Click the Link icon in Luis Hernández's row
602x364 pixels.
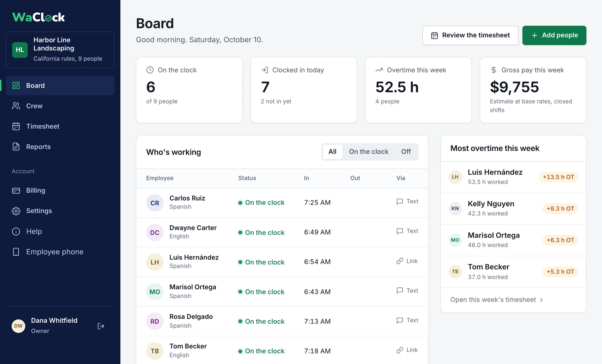pos(400,261)
